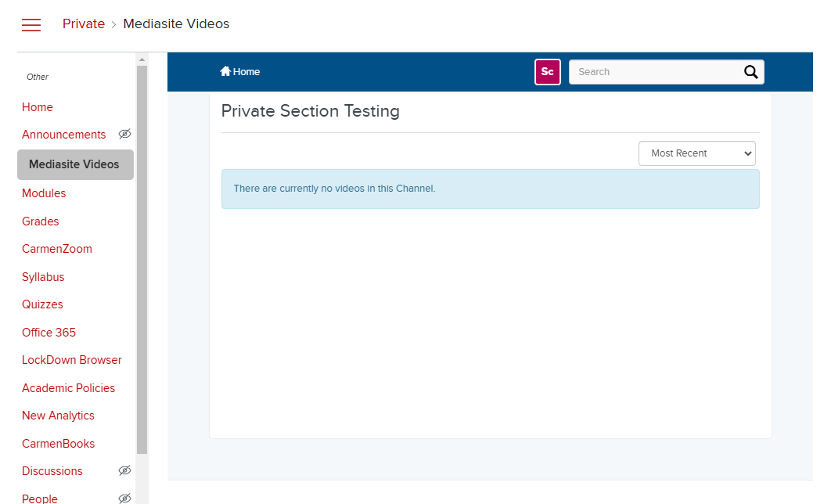Screen dimensions: 824x504
Task: Click the hidden-page eye icon beside Announcements
Action: click(124, 134)
